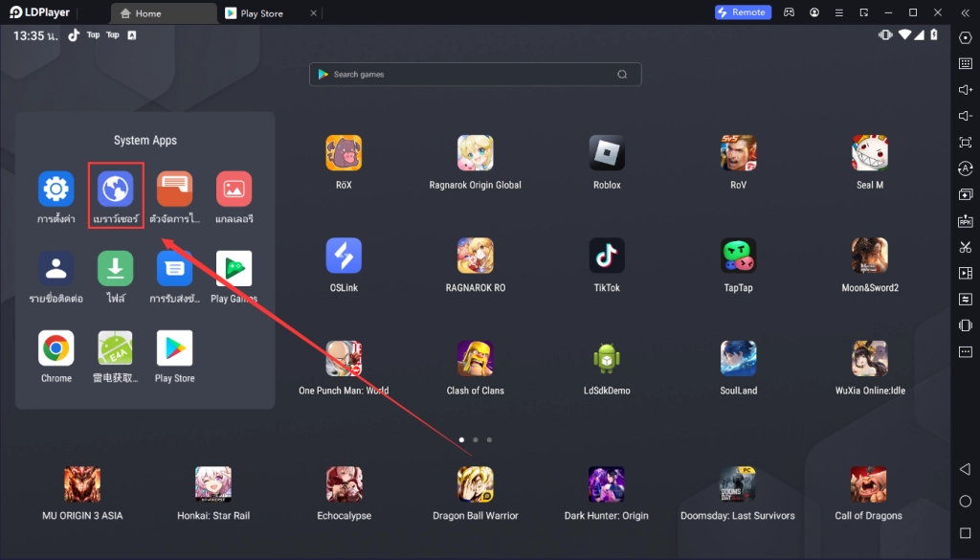The image size is (980, 560).
Task: Decrease volume from the sidebar
Action: coord(966,116)
